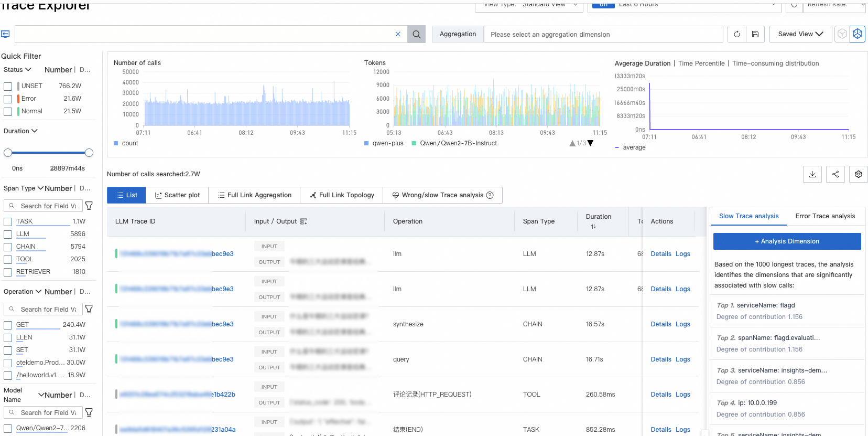Click the Span Type filter funnel icon
Viewport: 868px width, 436px height.
click(x=89, y=206)
